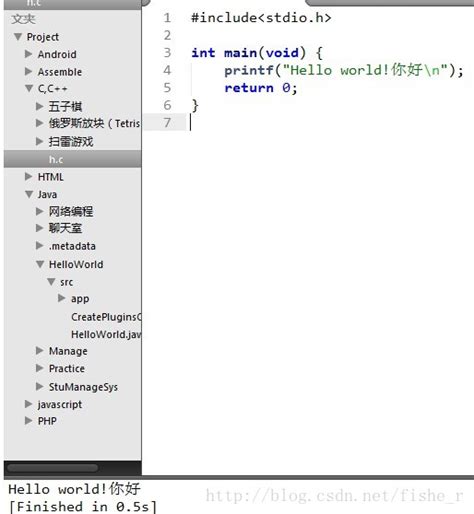Expand the 五子棋 folder arrow
Viewport: 474px width, 514px height.
coord(40,106)
